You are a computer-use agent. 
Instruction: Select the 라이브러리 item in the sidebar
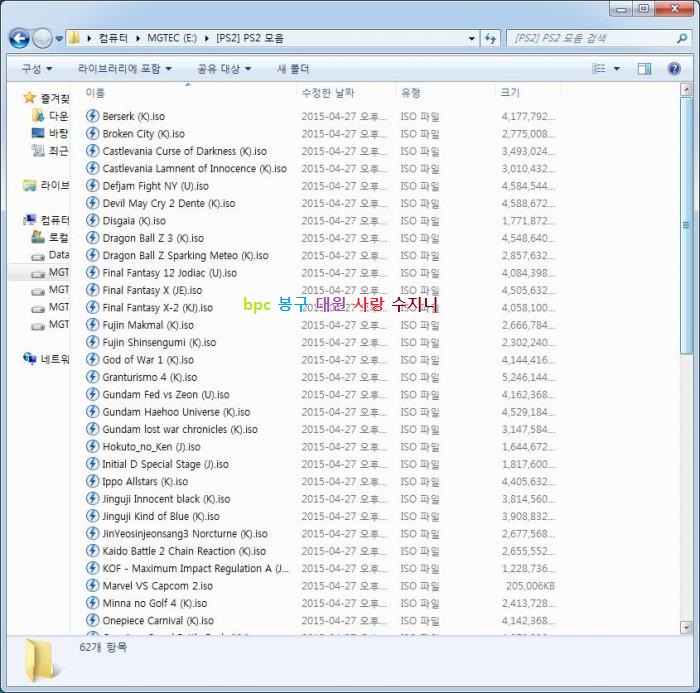click(46, 185)
